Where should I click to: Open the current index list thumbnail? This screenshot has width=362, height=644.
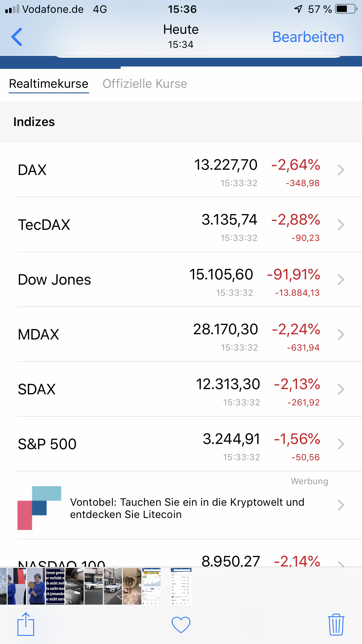click(x=181, y=586)
